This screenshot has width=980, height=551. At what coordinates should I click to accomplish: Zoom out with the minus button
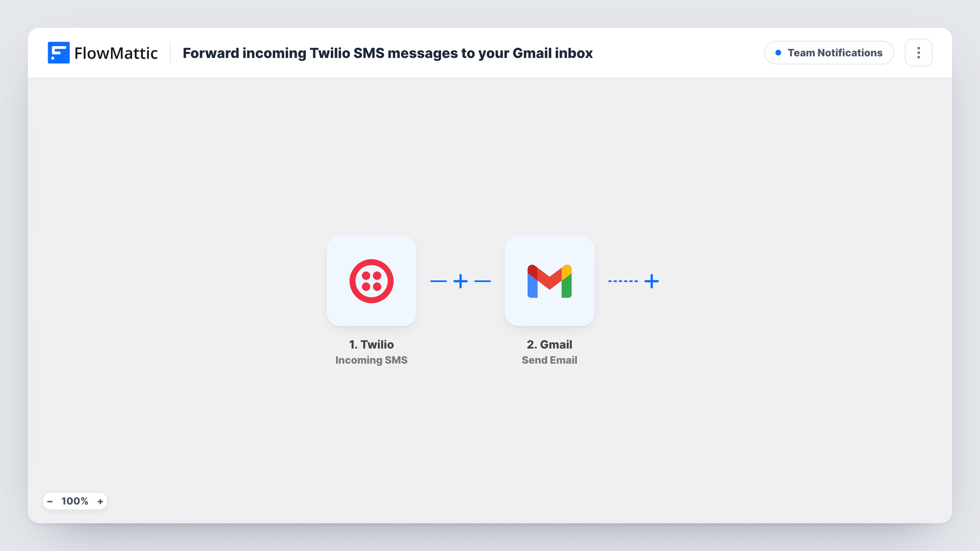[50, 501]
